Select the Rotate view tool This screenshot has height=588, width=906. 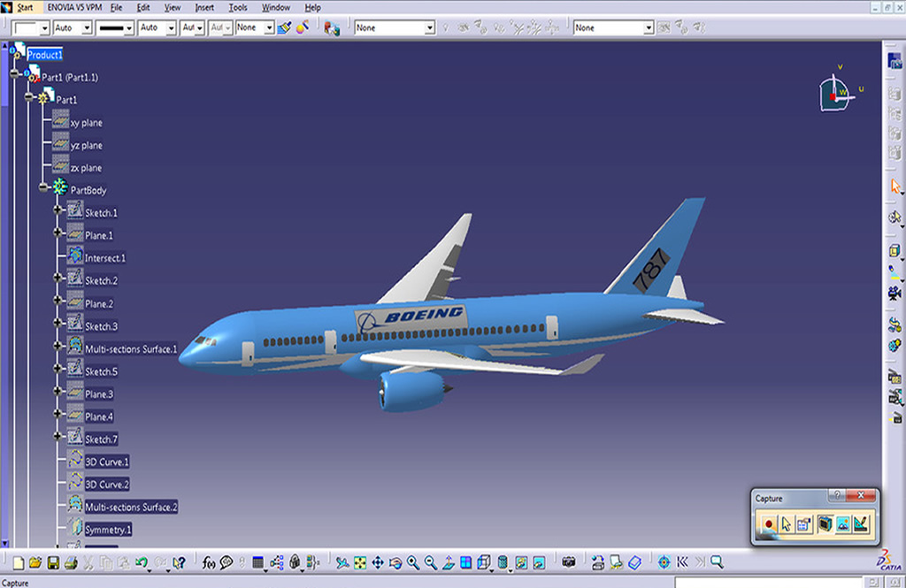point(395,562)
